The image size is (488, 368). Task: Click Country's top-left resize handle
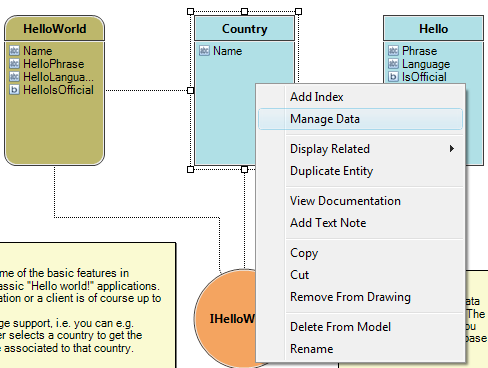(190, 12)
